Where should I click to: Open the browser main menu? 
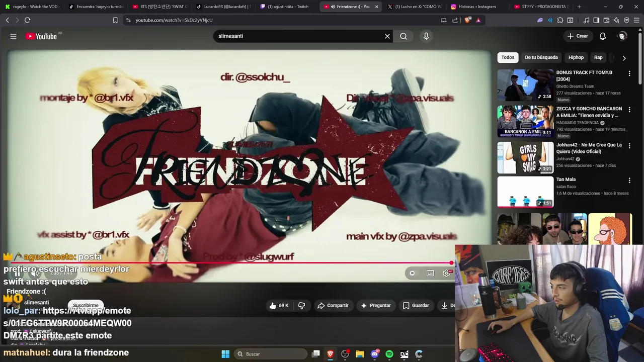pyautogui.click(x=636, y=20)
